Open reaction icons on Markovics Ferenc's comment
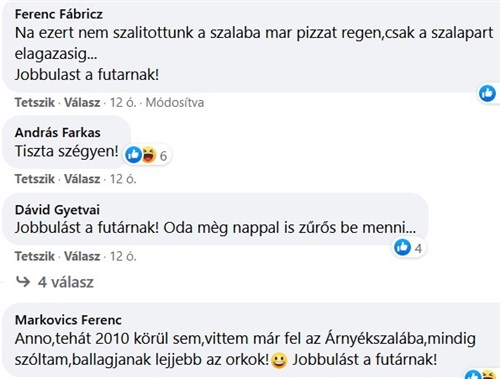The height and width of the screenshot is (379, 500). pos(480,375)
